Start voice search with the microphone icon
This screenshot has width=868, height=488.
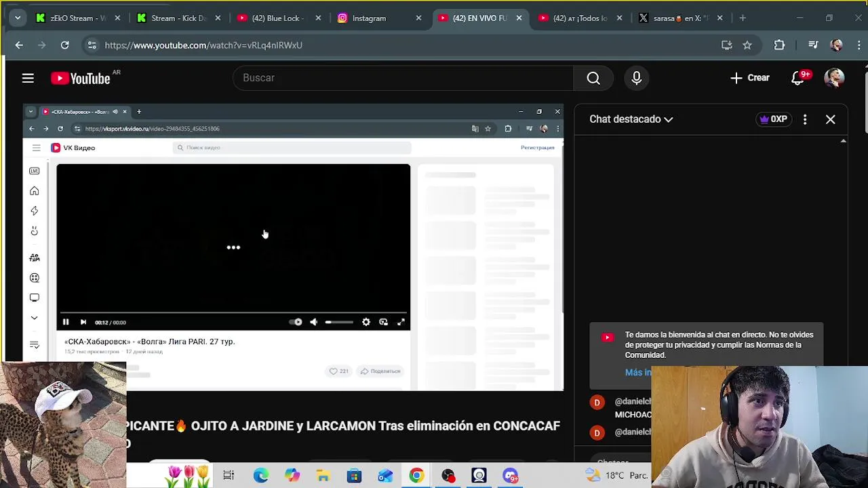(x=636, y=78)
